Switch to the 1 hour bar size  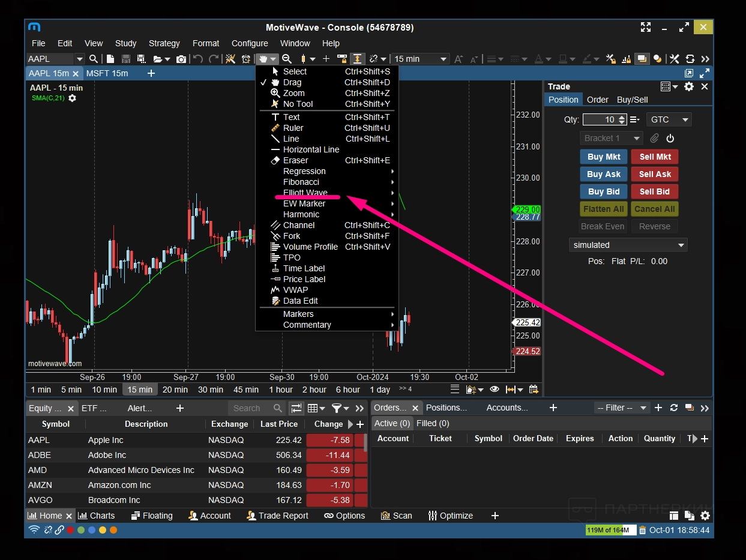[281, 390]
